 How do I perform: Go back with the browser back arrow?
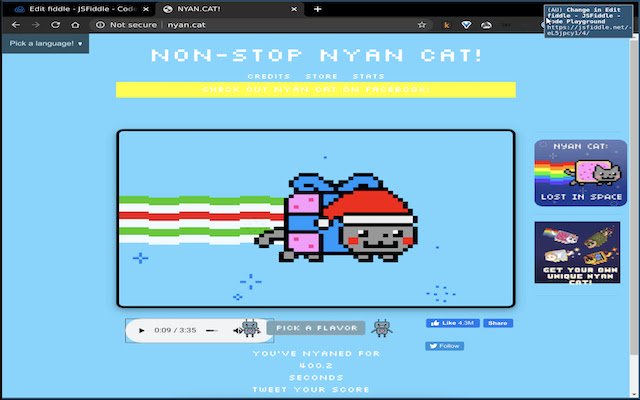coord(16,25)
